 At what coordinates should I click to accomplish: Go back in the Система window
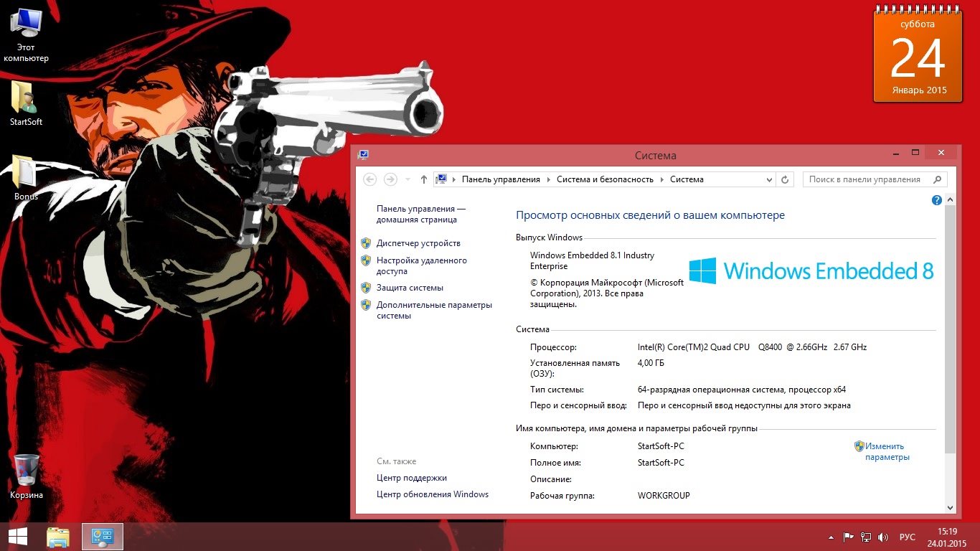click(x=369, y=179)
